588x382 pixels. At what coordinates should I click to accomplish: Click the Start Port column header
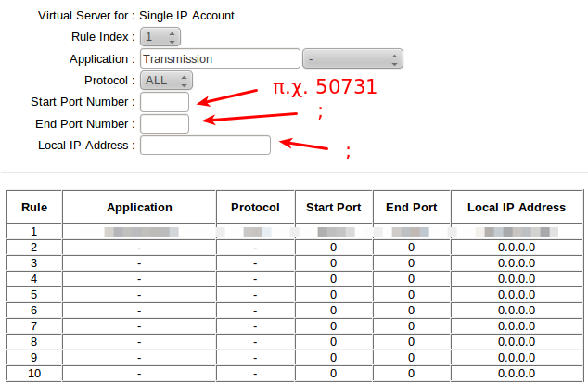[333, 208]
